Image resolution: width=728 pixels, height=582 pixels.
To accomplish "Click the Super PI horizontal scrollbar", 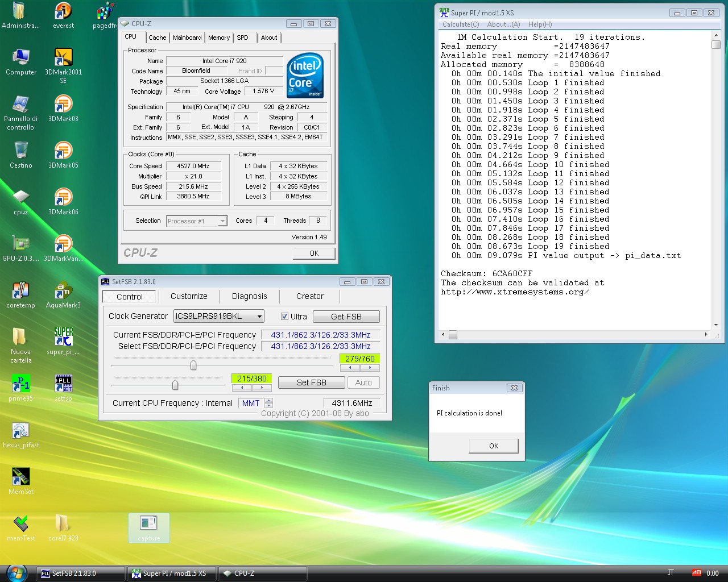I will click(575, 335).
